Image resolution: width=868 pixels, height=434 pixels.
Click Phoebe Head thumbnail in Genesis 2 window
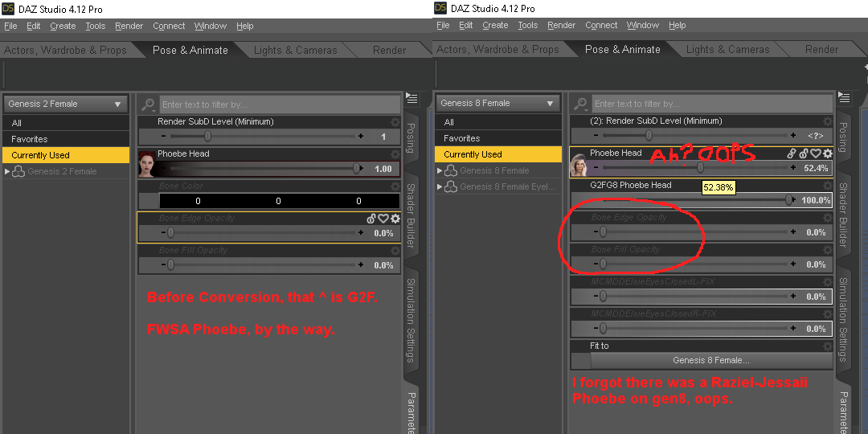pos(147,163)
